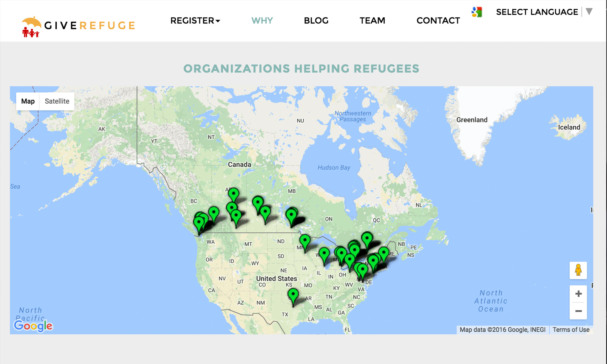Viewport: 607px width, 364px height.
Task: Open the Terms of Use link
Action: pyautogui.click(x=571, y=330)
